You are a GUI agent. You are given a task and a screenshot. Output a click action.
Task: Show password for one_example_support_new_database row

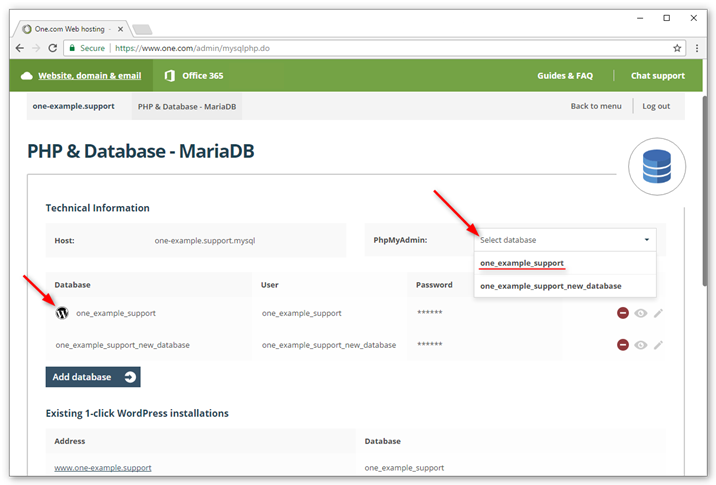pyautogui.click(x=641, y=345)
